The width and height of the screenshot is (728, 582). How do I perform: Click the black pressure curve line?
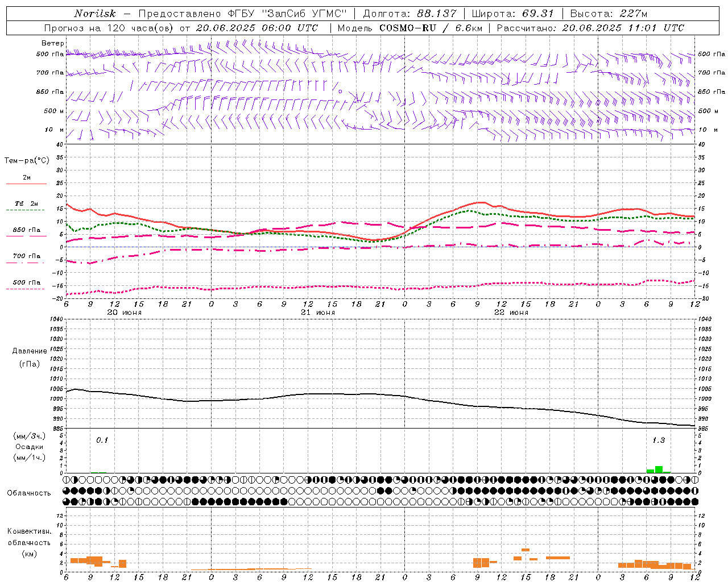(x=380, y=394)
